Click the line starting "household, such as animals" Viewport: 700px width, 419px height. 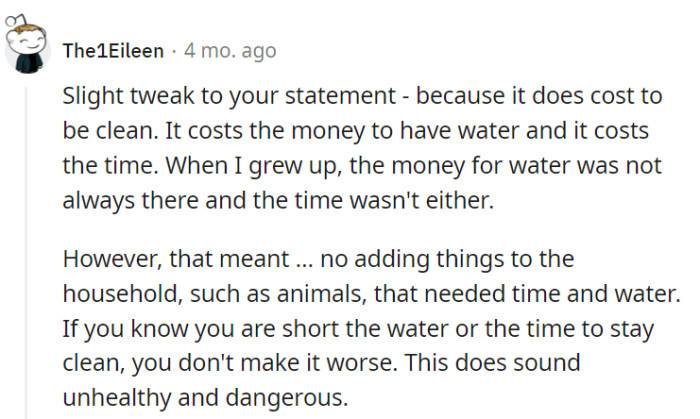[372, 292]
